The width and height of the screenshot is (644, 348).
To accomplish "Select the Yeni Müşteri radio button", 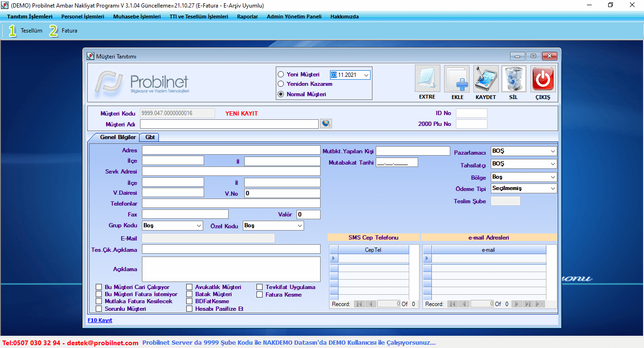I will coord(281,75).
